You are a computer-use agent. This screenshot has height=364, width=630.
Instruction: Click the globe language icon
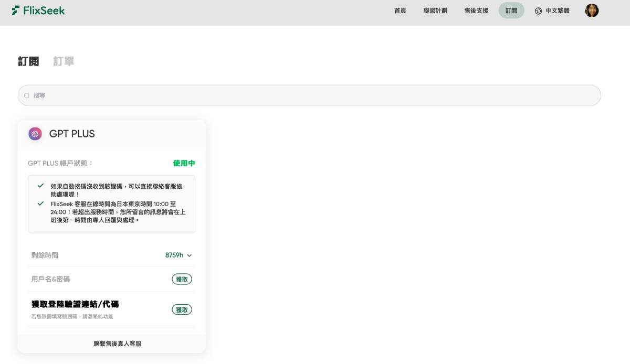point(538,11)
